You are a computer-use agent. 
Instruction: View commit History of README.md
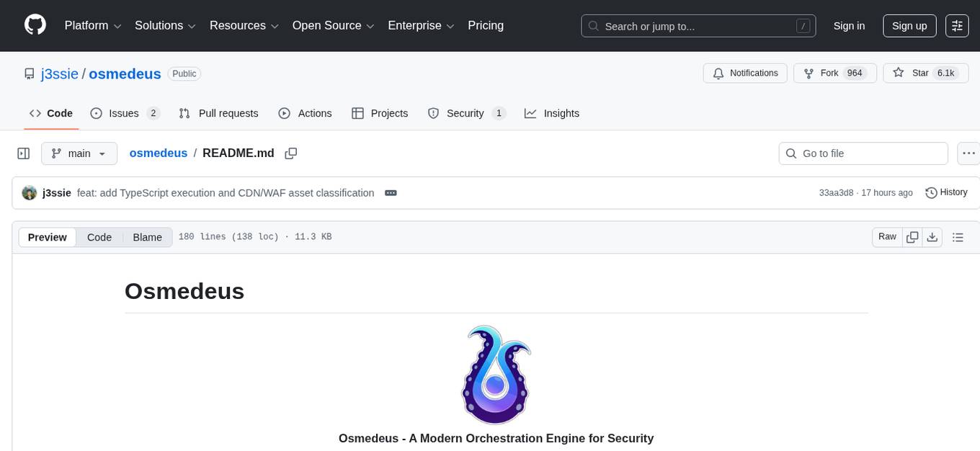pyautogui.click(x=946, y=192)
